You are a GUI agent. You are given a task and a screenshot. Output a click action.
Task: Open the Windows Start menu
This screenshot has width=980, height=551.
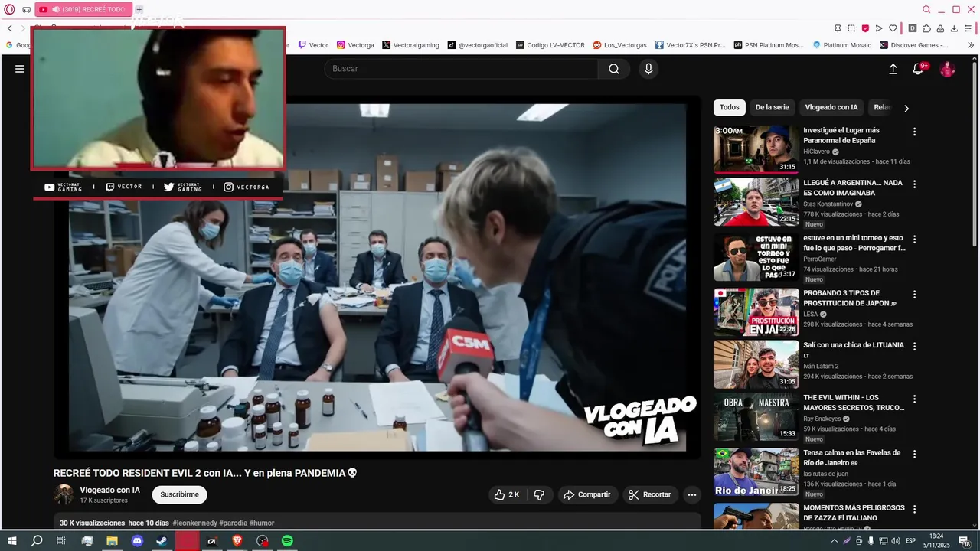(x=12, y=541)
